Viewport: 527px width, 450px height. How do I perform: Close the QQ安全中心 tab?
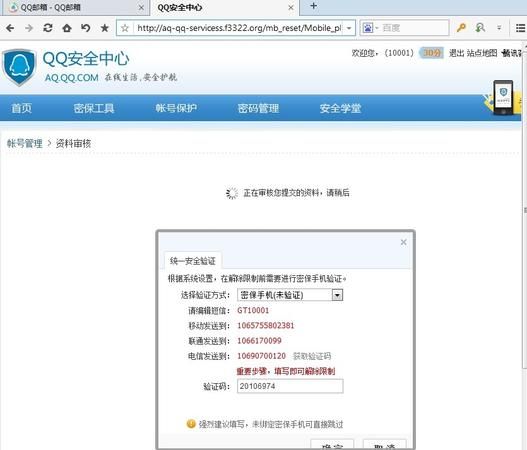tap(291, 7)
